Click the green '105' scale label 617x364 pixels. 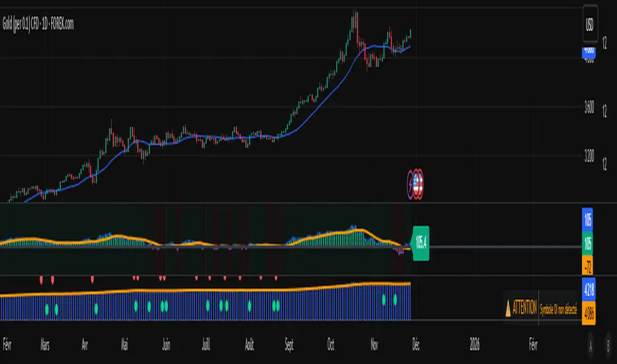click(x=587, y=244)
